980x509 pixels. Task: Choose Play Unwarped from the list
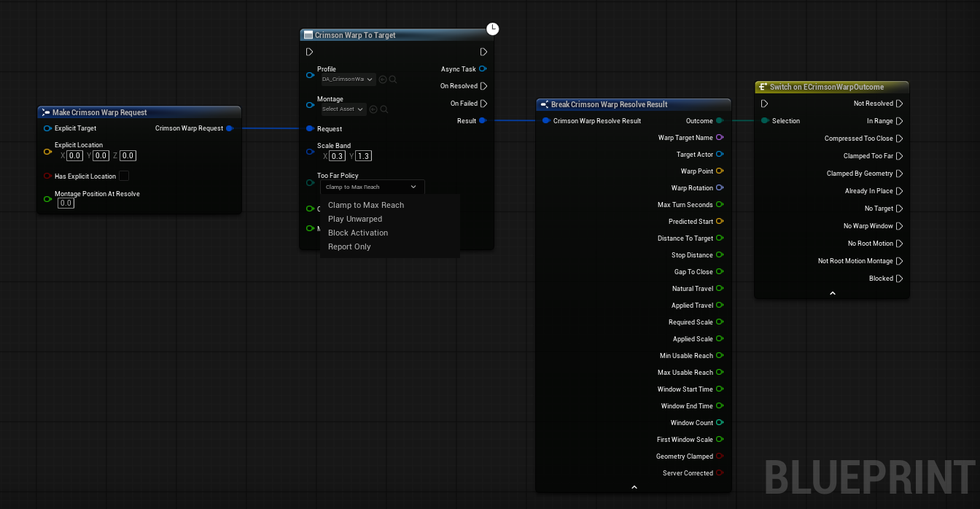(355, 219)
